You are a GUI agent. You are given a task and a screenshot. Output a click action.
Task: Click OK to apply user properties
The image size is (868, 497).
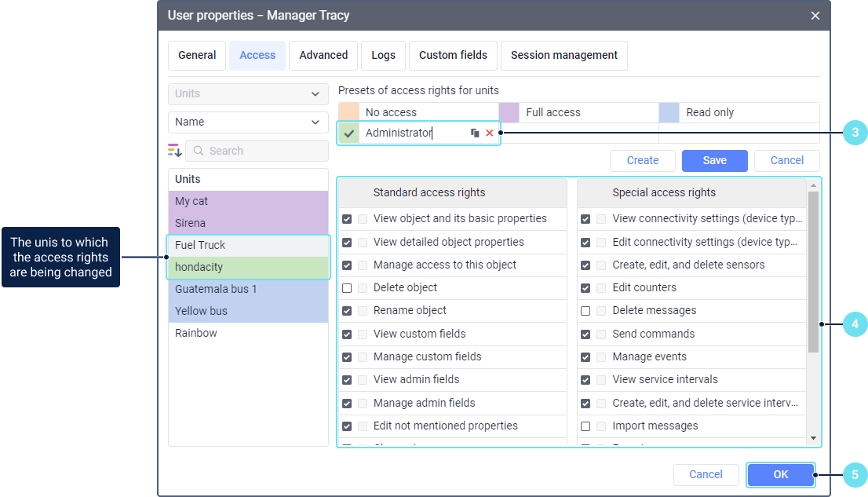point(780,474)
